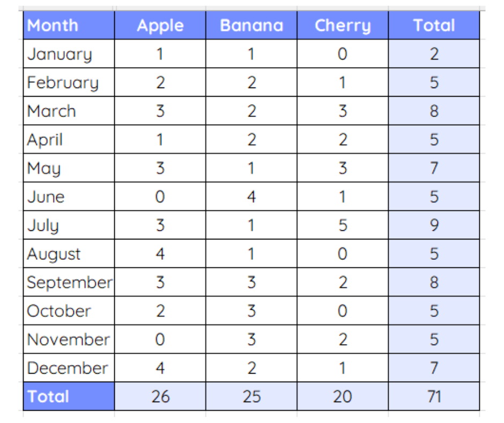Screen dimensions: 504x423
Task: Select the Cherry total cell 20
Action: [343, 396]
